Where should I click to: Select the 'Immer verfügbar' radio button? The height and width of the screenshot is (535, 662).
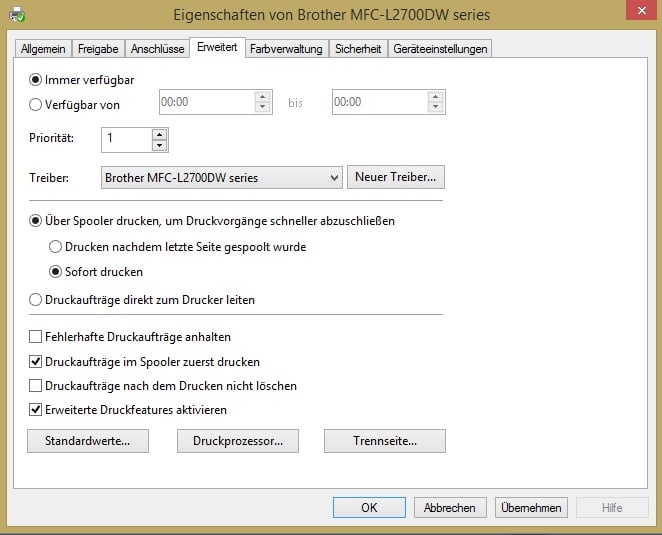pyautogui.click(x=36, y=79)
